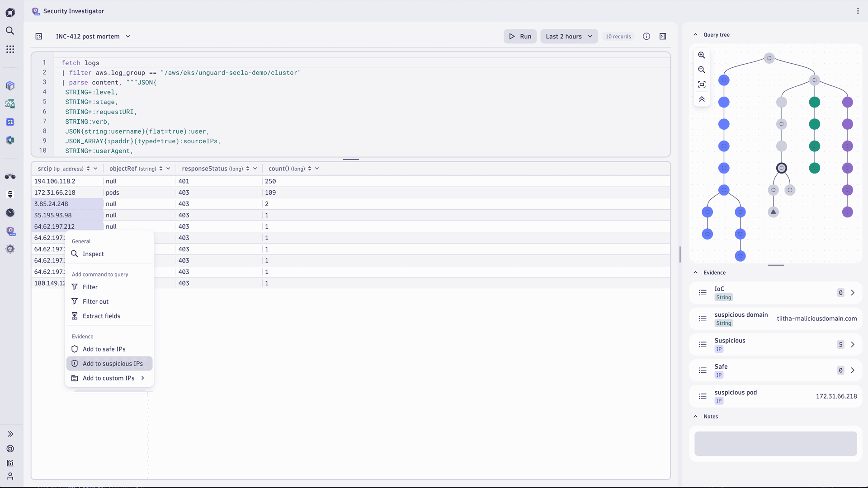Select the 172.31.66.218 srcip cell
The width and height of the screenshot is (868, 488).
click(x=67, y=192)
